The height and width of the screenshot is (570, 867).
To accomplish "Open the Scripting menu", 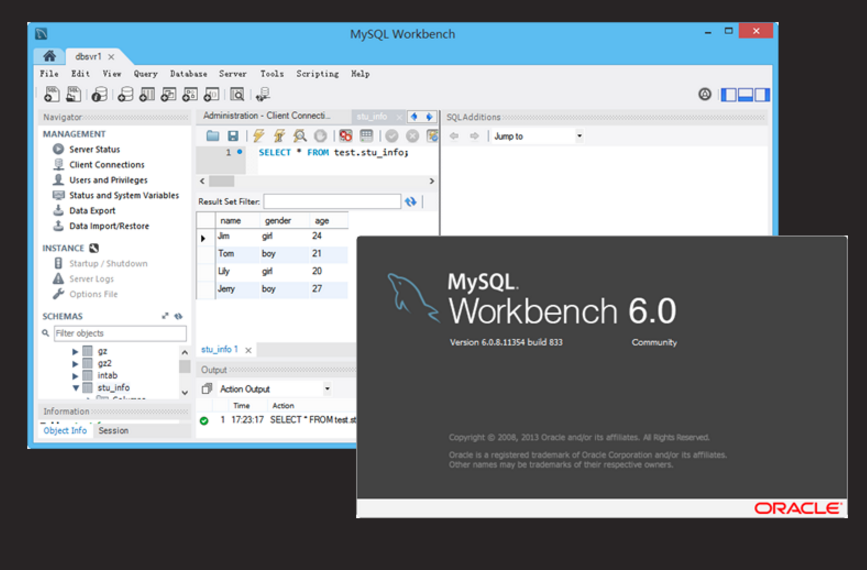I will click(x=317, y=74).
